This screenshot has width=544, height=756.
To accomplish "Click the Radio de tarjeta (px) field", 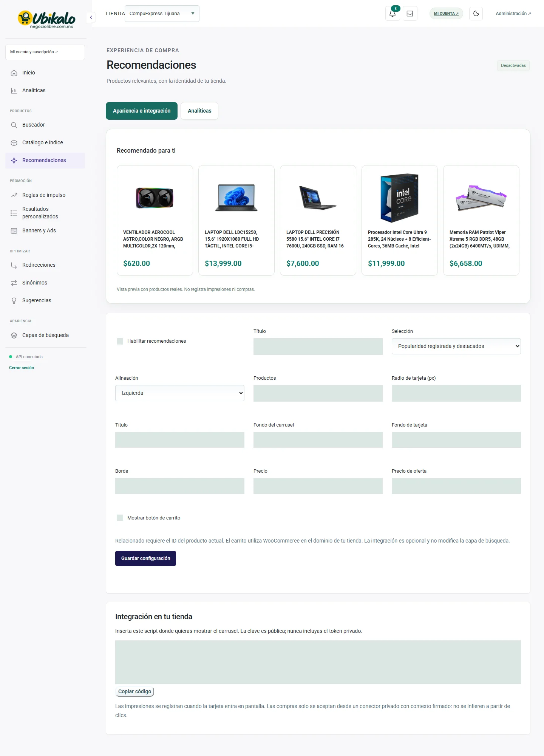I will coord(456,393).
